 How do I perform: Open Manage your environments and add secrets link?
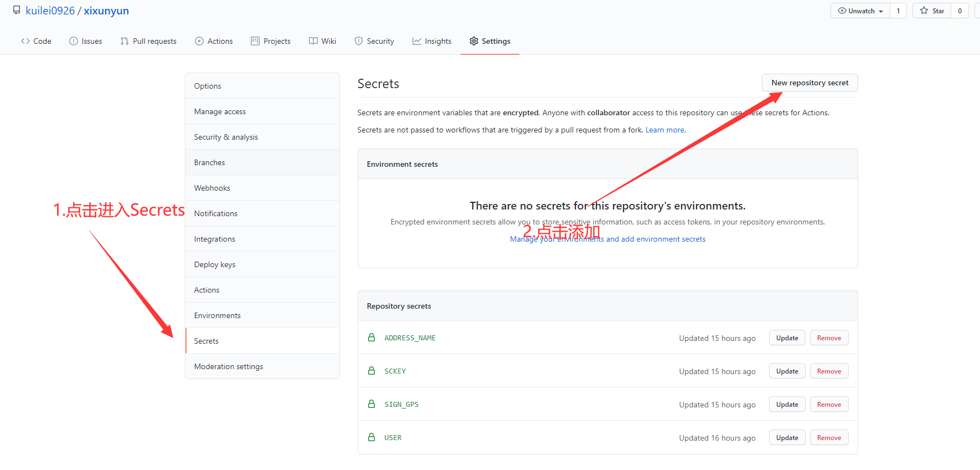coord(607,239)
